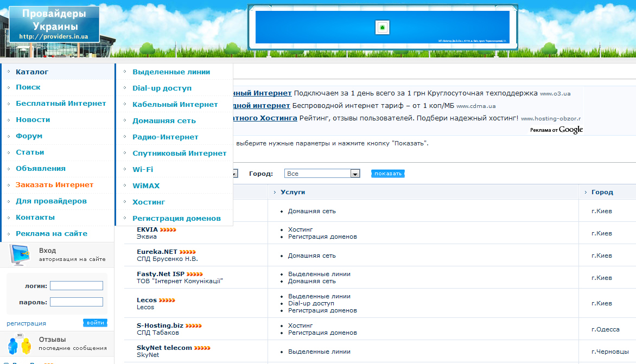Choose Радио-Интернет from the submenu
Screen dimensions: 636x364
point(165,137)
